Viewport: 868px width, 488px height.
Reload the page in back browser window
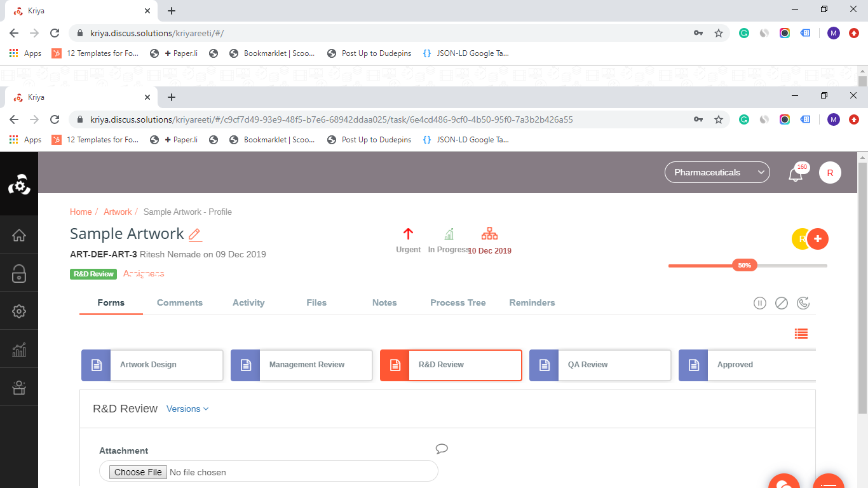55,33
